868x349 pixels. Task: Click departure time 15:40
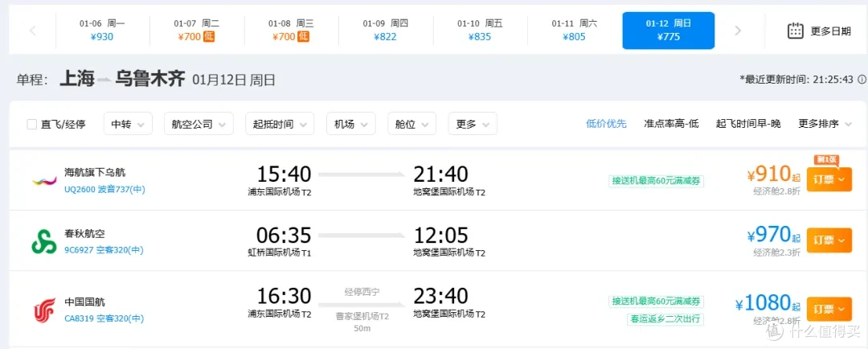coord(284,174)
